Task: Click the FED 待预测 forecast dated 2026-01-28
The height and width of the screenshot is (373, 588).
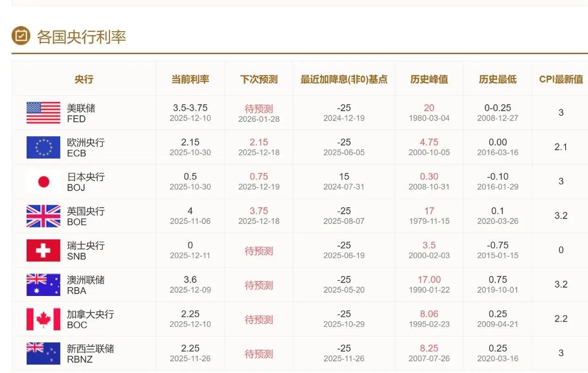Action: [259, 109]
